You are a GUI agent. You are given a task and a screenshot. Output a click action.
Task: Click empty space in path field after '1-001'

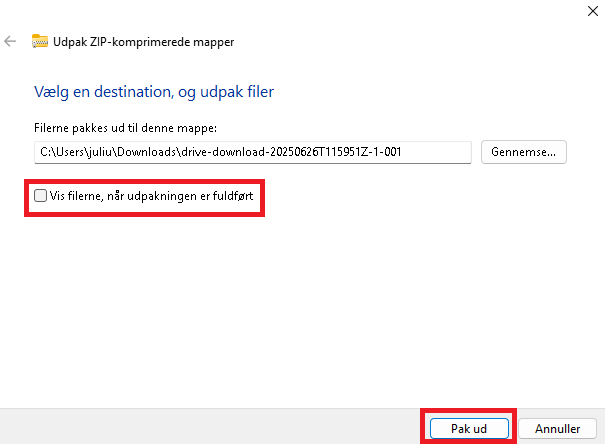[x=440, y=152]
